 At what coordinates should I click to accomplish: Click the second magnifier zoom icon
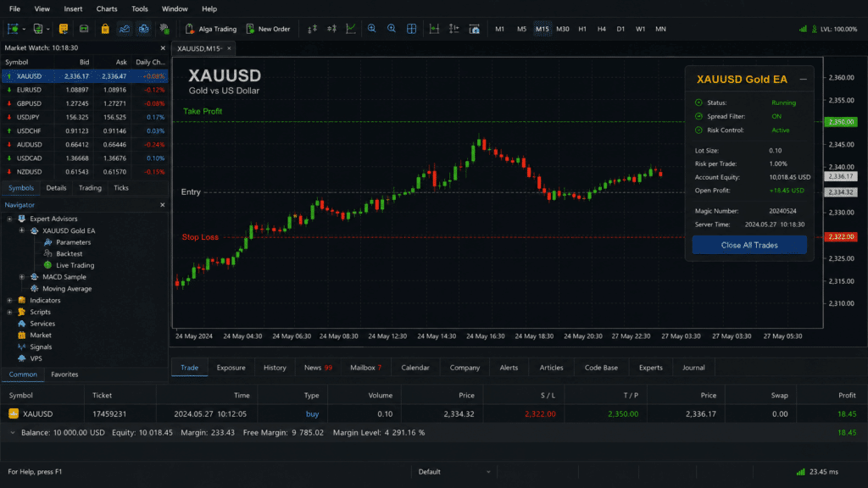coord(392,29)
